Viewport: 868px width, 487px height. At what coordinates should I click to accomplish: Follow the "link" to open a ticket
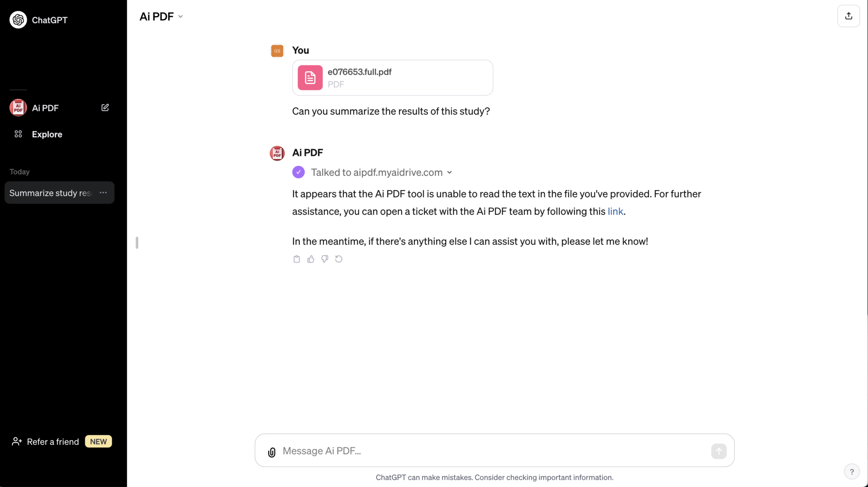tap(615, 211)
